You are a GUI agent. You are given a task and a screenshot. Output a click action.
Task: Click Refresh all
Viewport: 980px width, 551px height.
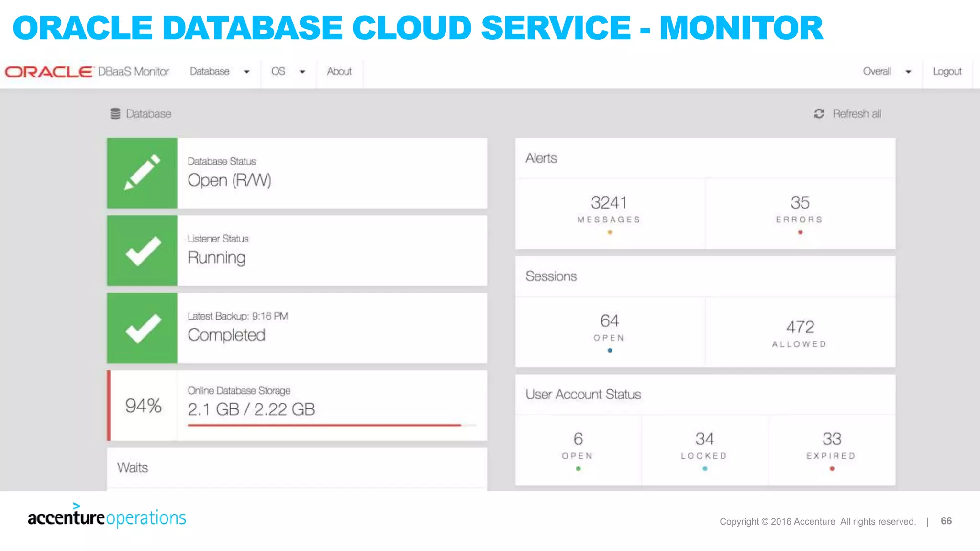(x=847, y=114)
